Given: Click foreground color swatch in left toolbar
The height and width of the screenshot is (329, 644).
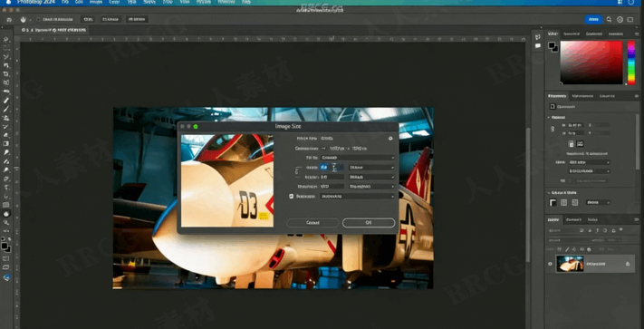Looking at the screenshot, I should pyautogui.click(x=5, y=246).
